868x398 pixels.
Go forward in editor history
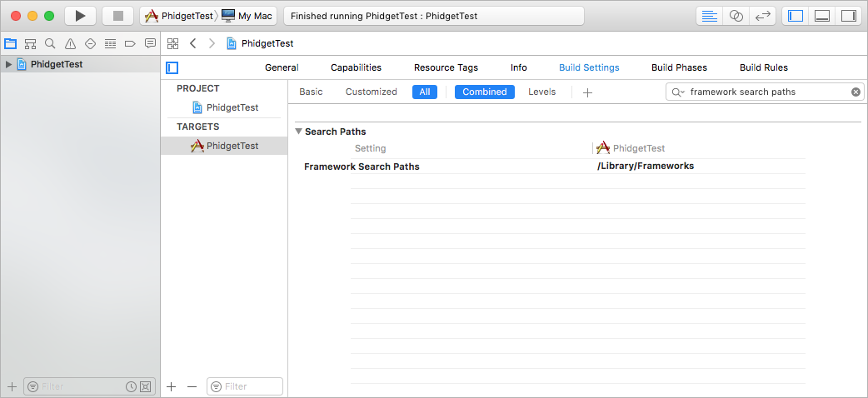tap(212, 44)
